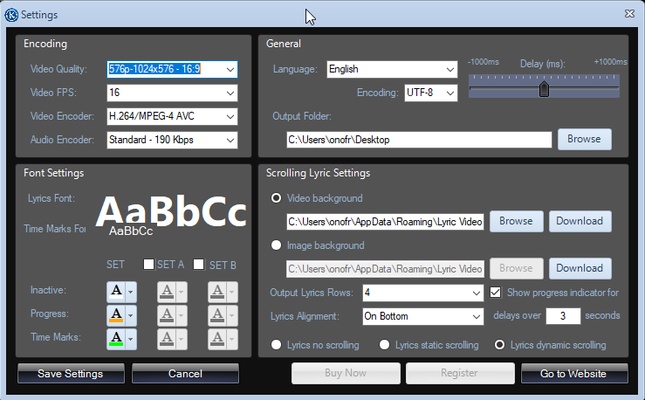The height and width of the screenshot is (400, 645).
Task: Browse for the output folder
Action: click(x=585, y=139)
